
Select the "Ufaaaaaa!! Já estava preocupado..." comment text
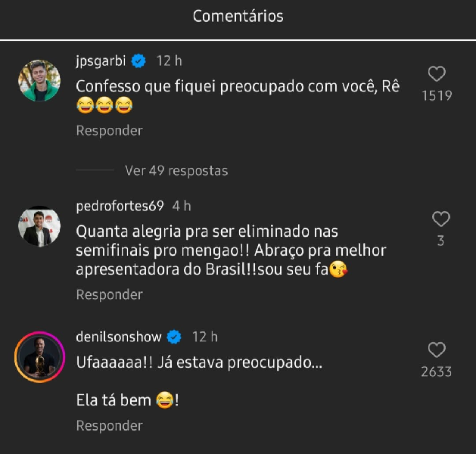coord(199,362)
